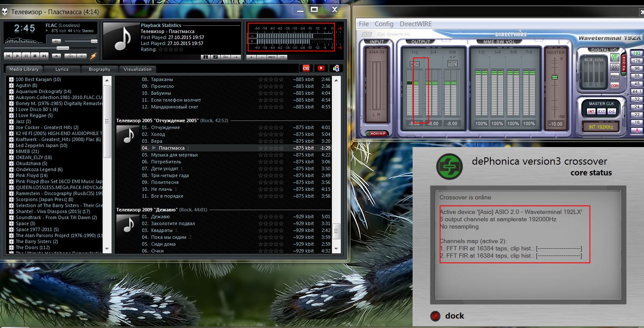644x328 pixels.
Task: Click the colorful plugin icon beside YouTube
Action: (x=336, y=68)
